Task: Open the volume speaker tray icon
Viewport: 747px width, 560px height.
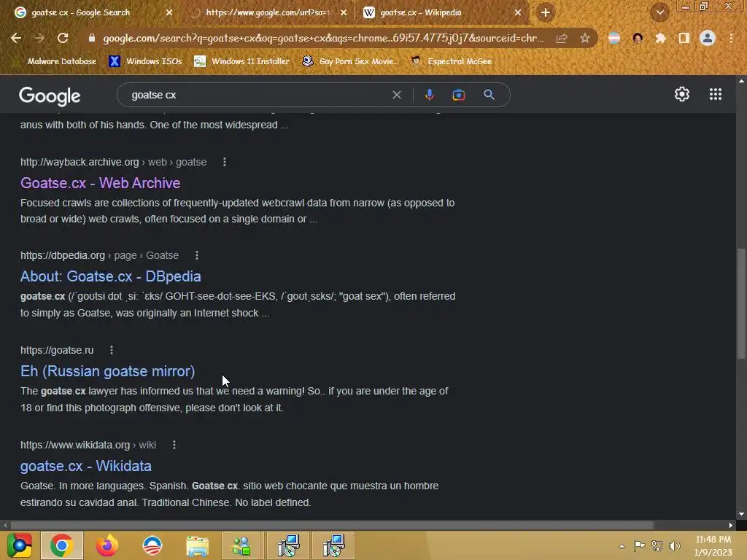Action: (x=674, y=545)
